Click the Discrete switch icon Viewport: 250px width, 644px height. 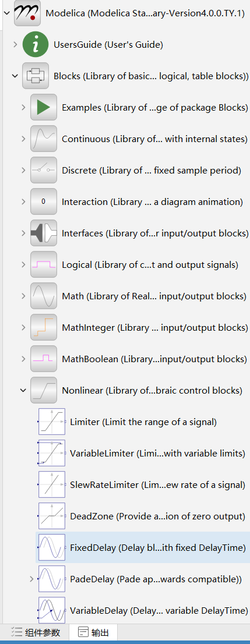point(44,170)
